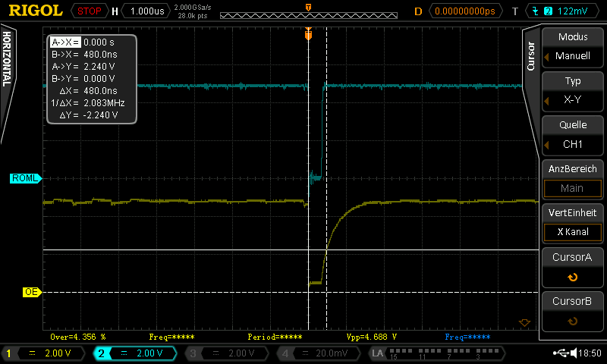Toggle active channel 2
The width and height of the screenshot is (607, 364).
pyautogui.click(x=134, y=353)
